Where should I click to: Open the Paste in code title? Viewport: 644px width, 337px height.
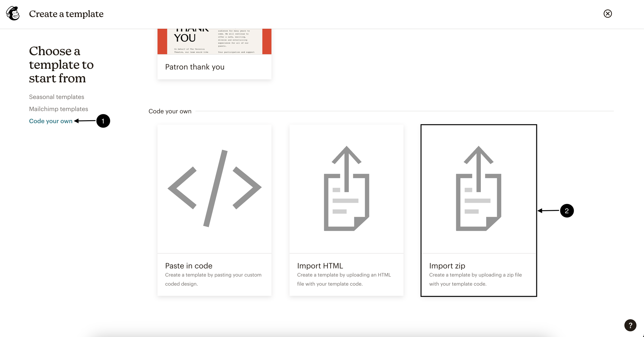[x=189, y=266]
